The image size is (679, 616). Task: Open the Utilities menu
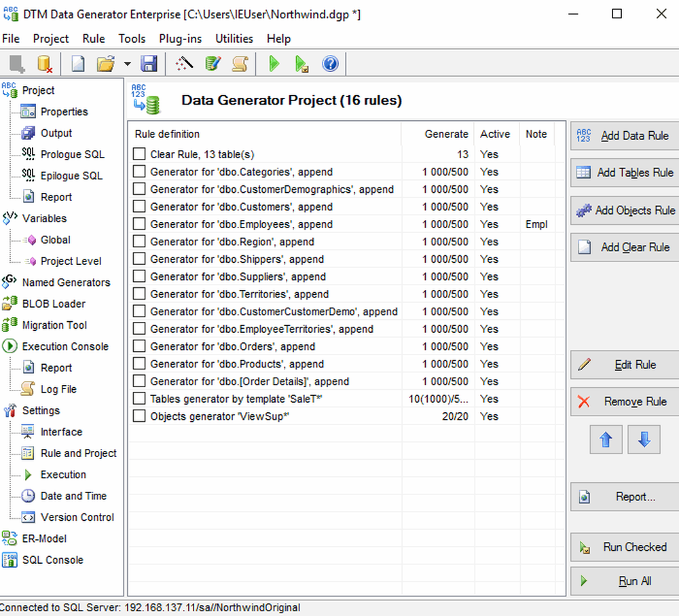coord(234,39)
